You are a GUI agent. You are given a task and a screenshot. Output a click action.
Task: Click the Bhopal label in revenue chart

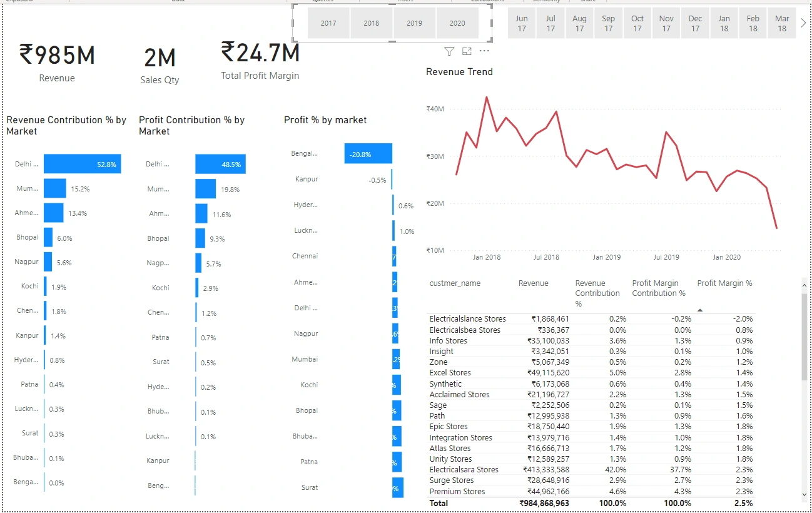tap(28, 238)
